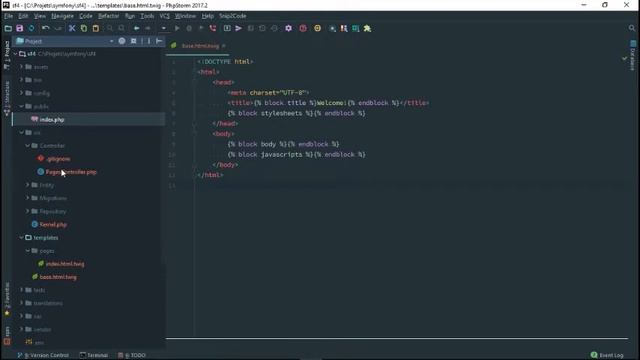Toggle the Project side panel tab
The width and height of the screenshot is (640, 360).
coord(7,54)
